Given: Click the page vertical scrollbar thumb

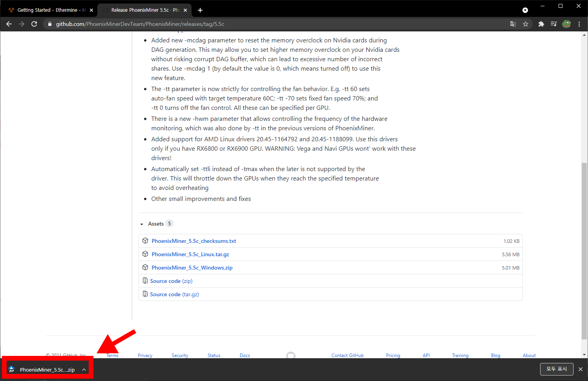Looking at the screenshot, I should pyautogui.click(x=584, y=251).
